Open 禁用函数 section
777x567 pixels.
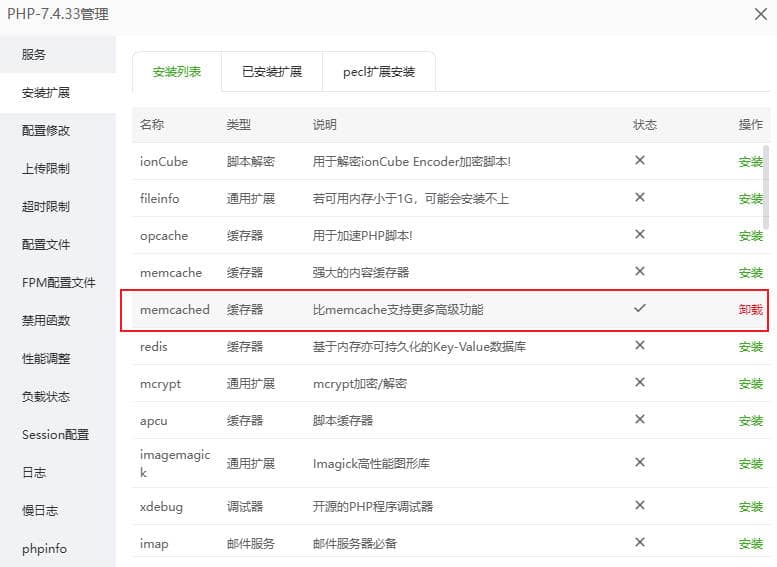click(58, 320)
